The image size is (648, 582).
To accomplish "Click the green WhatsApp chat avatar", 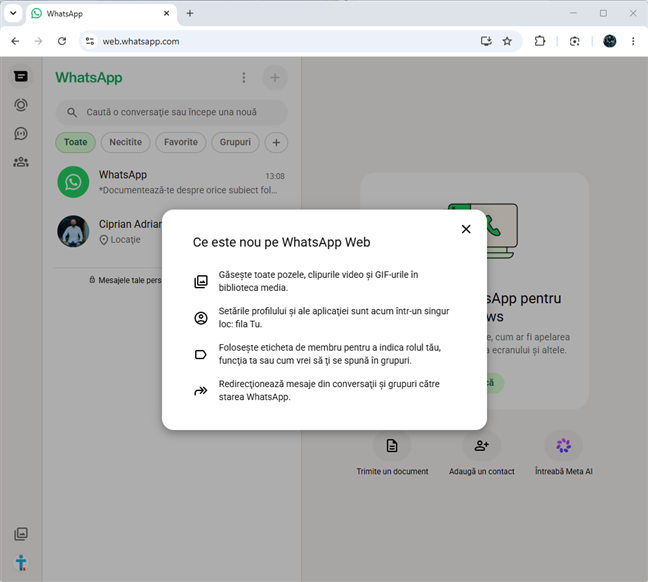I will pyautogui.click(x=73, y=182).
